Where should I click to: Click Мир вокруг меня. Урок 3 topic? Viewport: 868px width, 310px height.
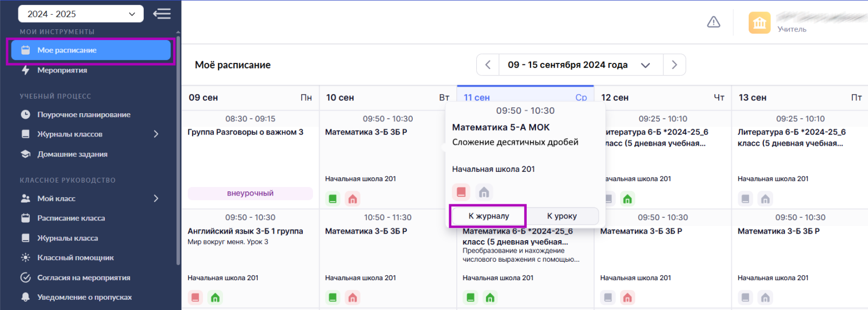tap(228, 242)
